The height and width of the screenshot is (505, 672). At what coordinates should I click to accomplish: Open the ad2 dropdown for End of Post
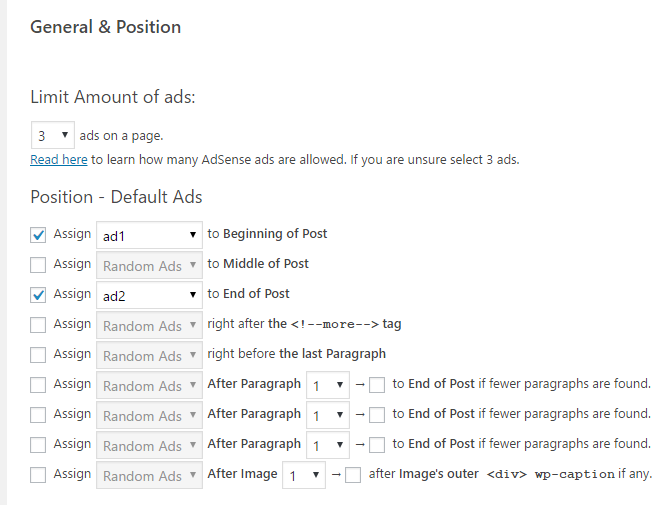pyautogui.click(x=149, y=295)
